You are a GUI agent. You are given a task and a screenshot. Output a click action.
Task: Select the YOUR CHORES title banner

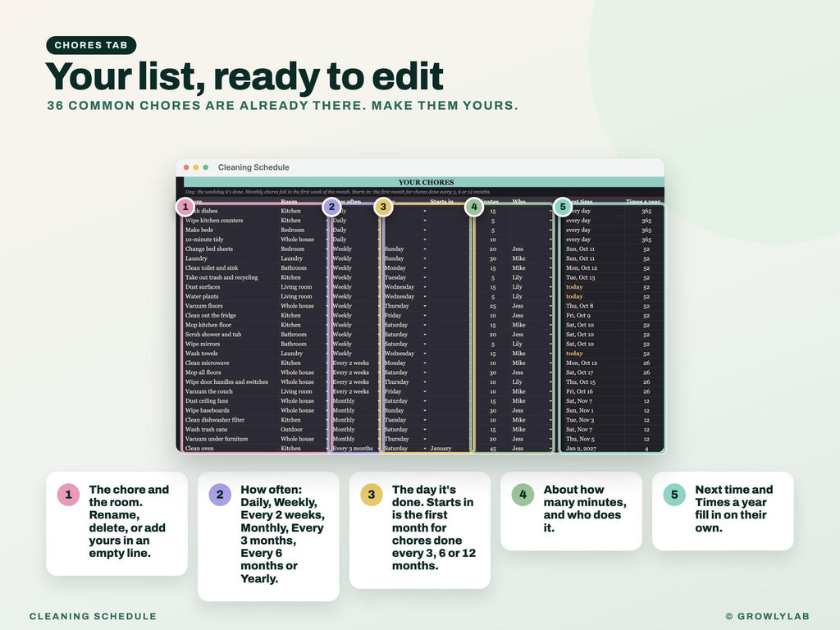(x=424, y=182)
